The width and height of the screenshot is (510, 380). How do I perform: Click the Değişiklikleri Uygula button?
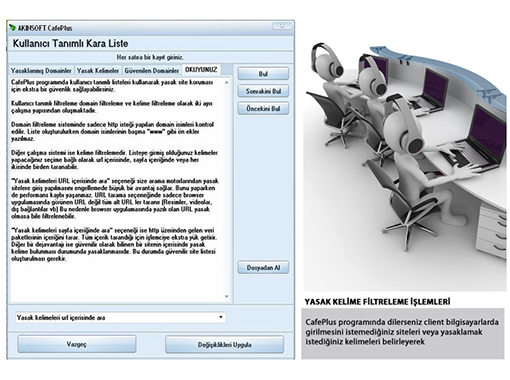[224, 344]
